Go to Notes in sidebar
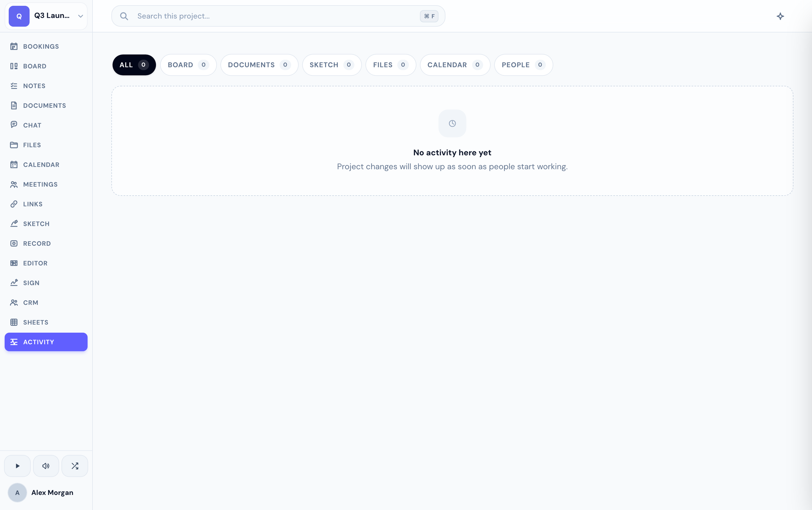Screen dimensions: 812x510 (46, 86)
